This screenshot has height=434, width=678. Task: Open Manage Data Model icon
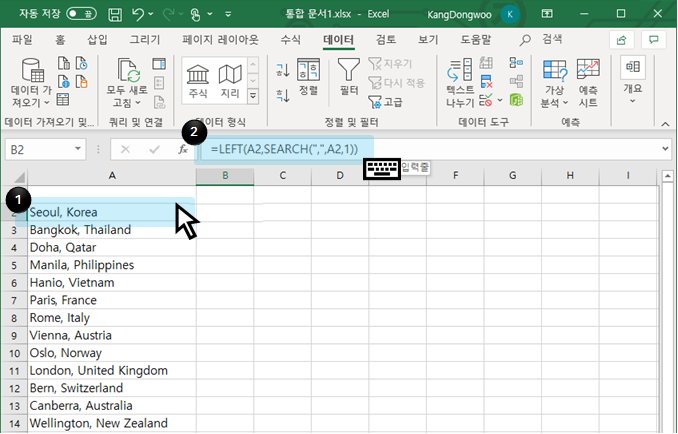point(516,100)
